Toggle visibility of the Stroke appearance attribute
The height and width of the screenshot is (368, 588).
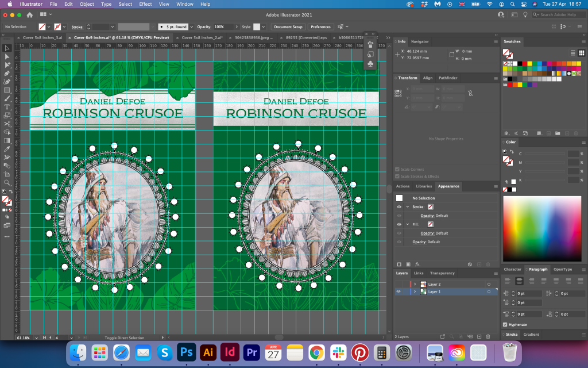pyautogui.click(x=399, y=207)
